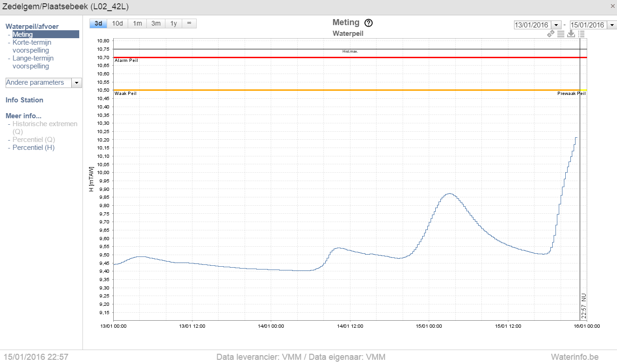Image resolution: width=617 pixels, height=364 pixels.
Task: Click the Hist.max. line label
Action: [x=350, y=51]
